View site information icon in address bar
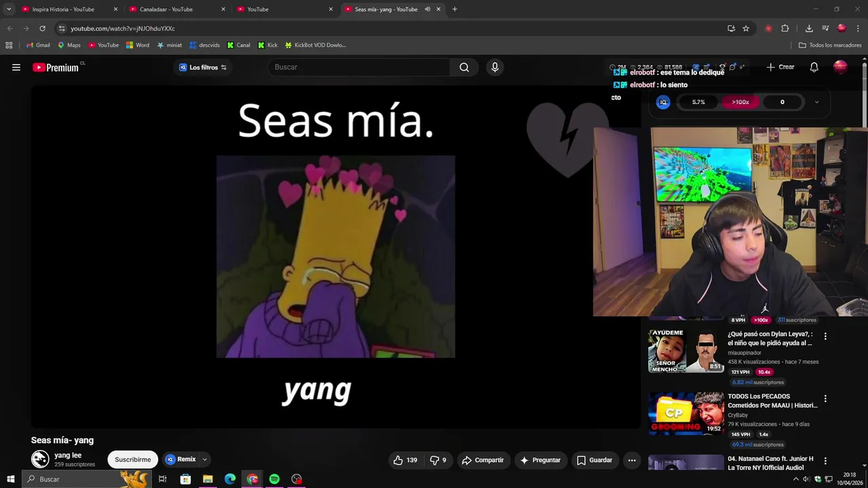Image resolution: width=868 pixels, height=488 pixels. pyautogui.click(x=62, y=28)
